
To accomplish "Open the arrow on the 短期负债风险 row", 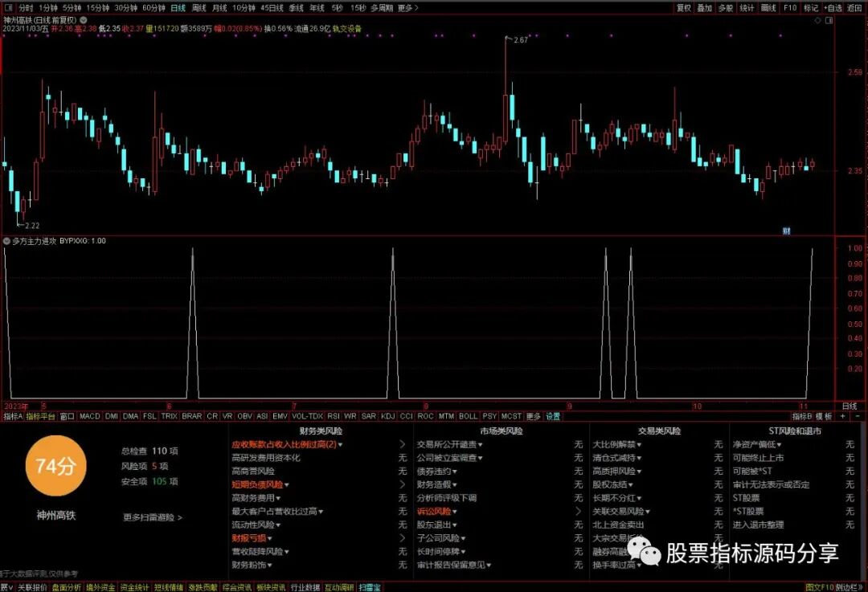I will [403, 484].
